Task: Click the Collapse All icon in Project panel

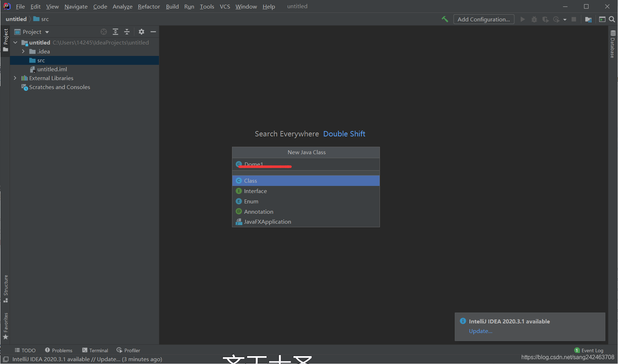Action: point(127,32)
